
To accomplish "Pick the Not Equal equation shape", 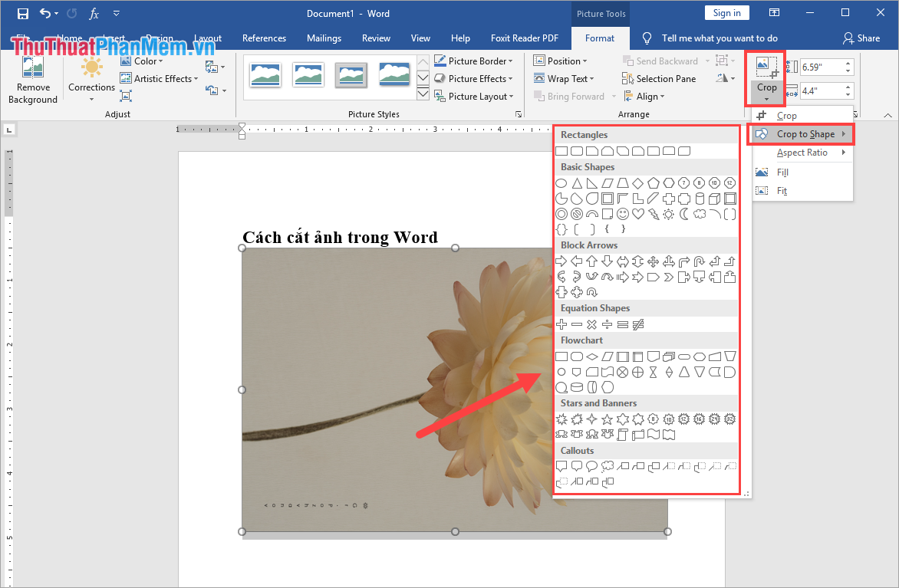I will (637, 325).
